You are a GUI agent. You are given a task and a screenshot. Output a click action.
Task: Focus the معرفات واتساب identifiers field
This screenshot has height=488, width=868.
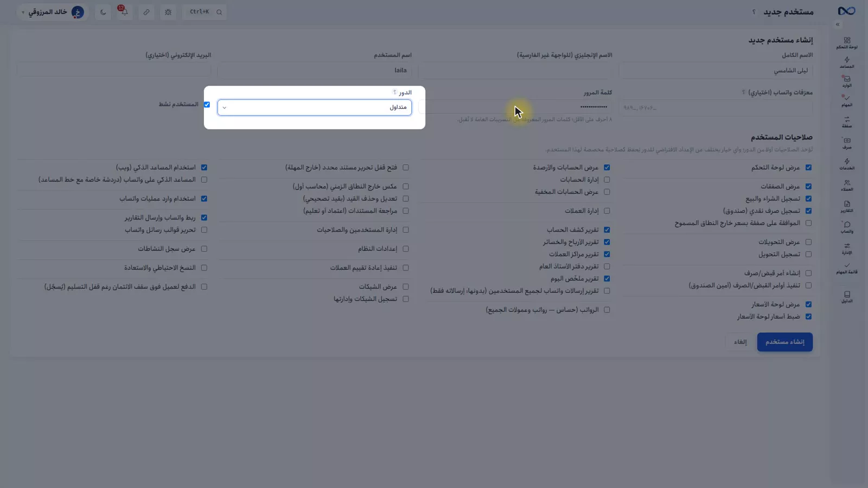tap(716, 108)
